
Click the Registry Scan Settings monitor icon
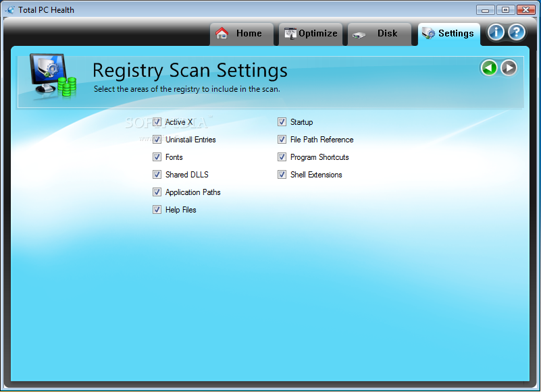click(53, 76)
